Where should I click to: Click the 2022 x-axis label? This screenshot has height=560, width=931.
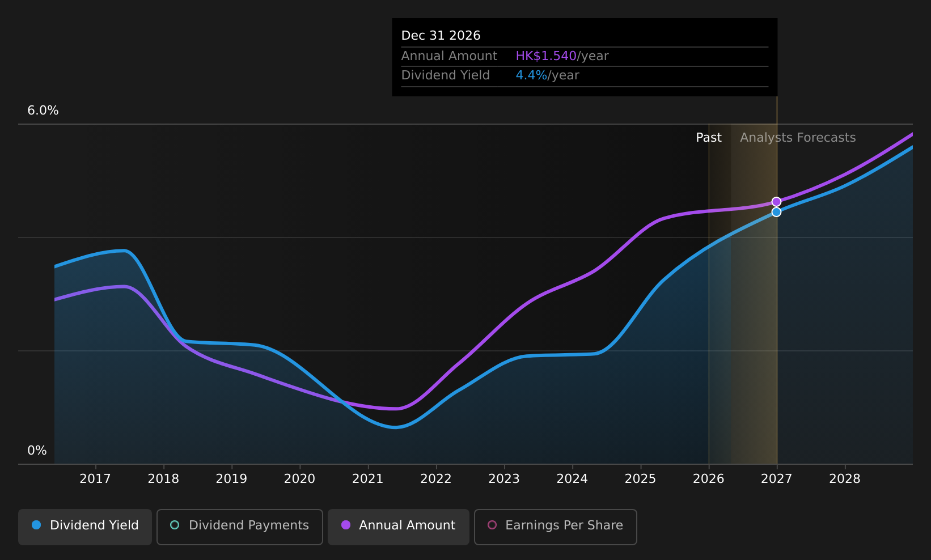(436, 479)
